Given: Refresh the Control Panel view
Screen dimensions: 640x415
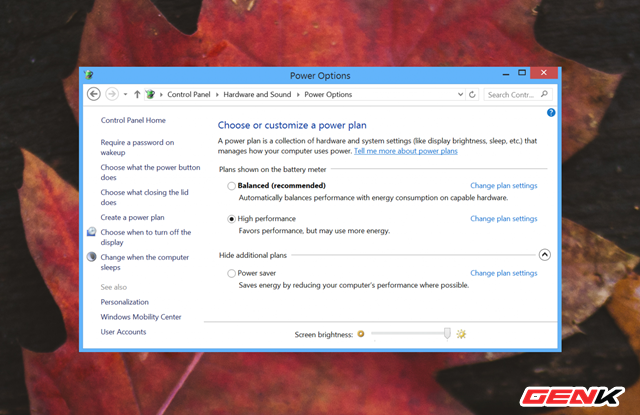Looking at the screenshot, I should (472, 95).
